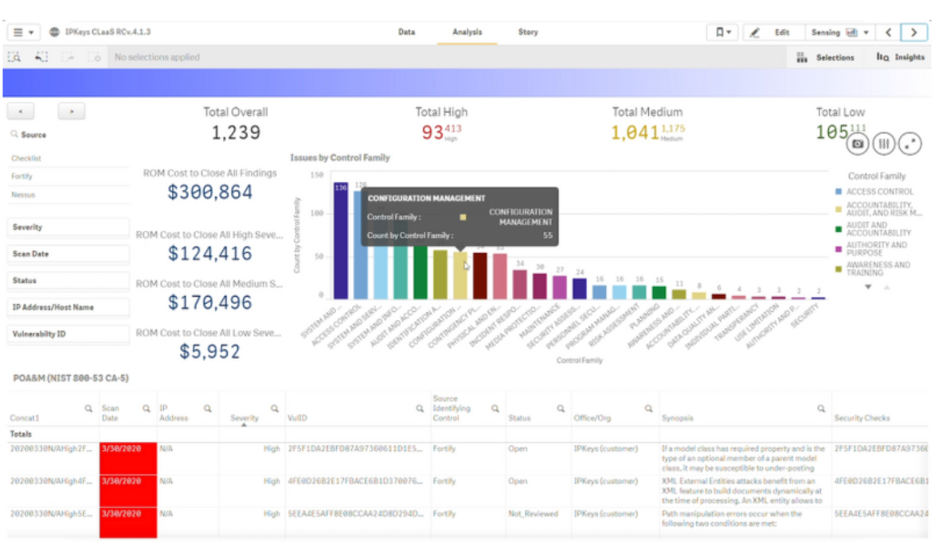Click the step back selections icon

point(41,57)
